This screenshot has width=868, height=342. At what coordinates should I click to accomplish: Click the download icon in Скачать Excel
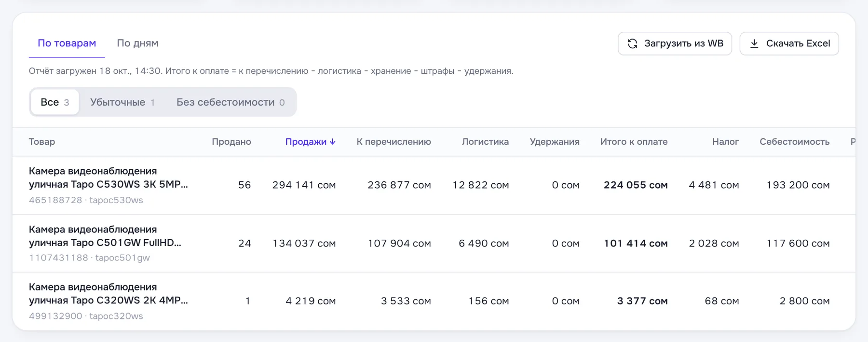pos(754,43)
